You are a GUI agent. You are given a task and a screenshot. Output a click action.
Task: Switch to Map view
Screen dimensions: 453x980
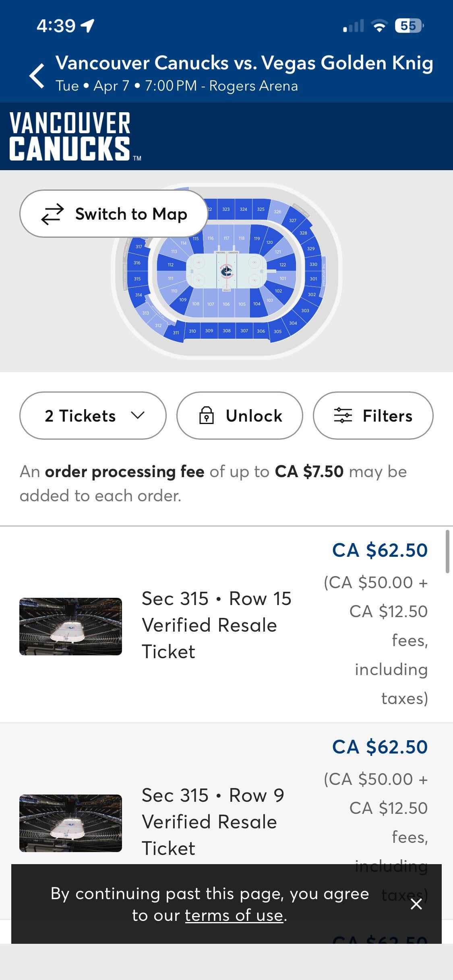click(114, 214)
